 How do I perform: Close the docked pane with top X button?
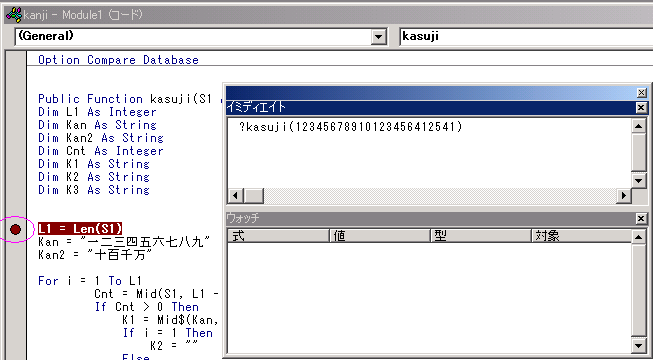[641, 92]
